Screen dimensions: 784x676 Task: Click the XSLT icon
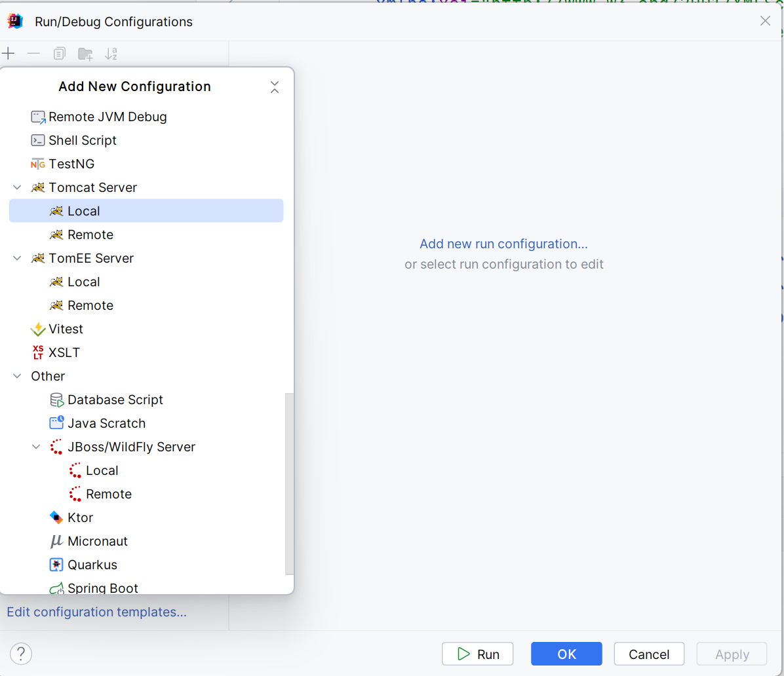(38, 353)
